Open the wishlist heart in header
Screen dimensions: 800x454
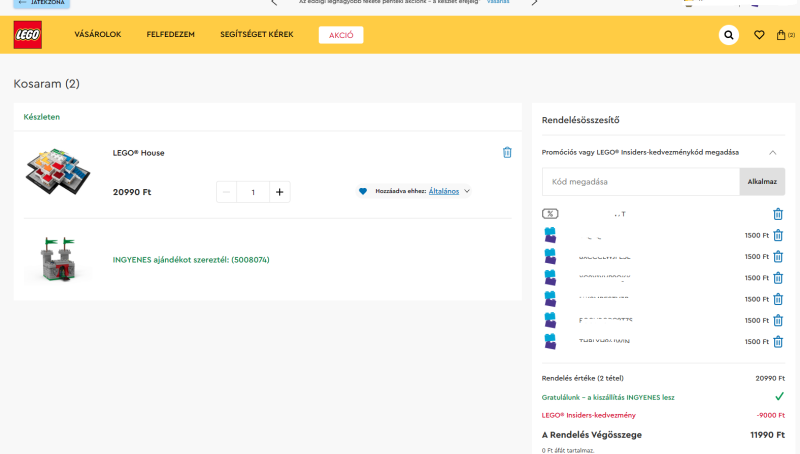coord(759,35)
